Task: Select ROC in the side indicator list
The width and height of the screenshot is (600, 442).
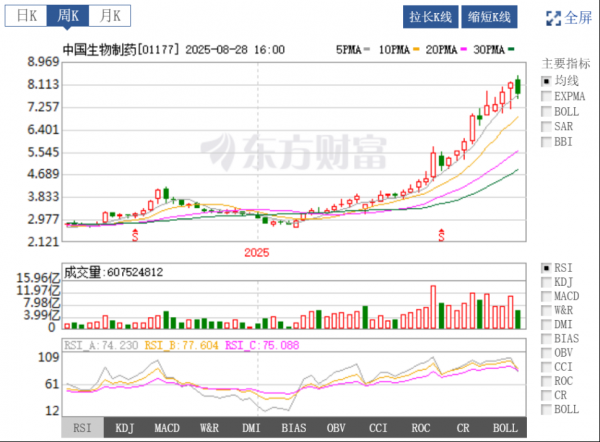Action: (546, 381)
